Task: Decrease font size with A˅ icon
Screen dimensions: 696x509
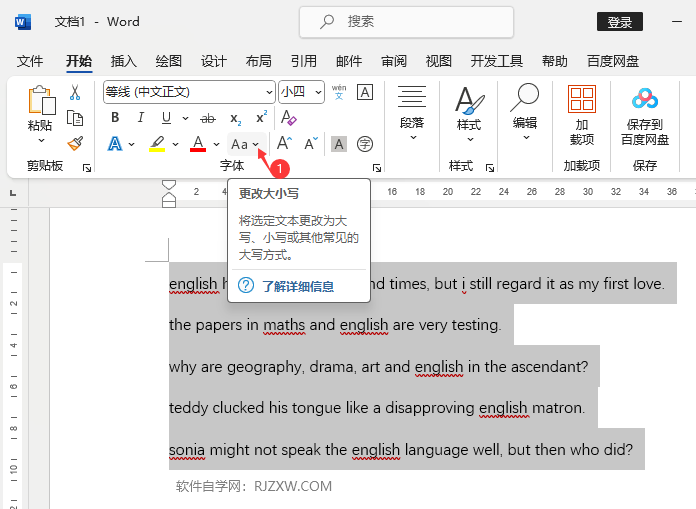Action: pyautogui.click(x=311, y=143)
